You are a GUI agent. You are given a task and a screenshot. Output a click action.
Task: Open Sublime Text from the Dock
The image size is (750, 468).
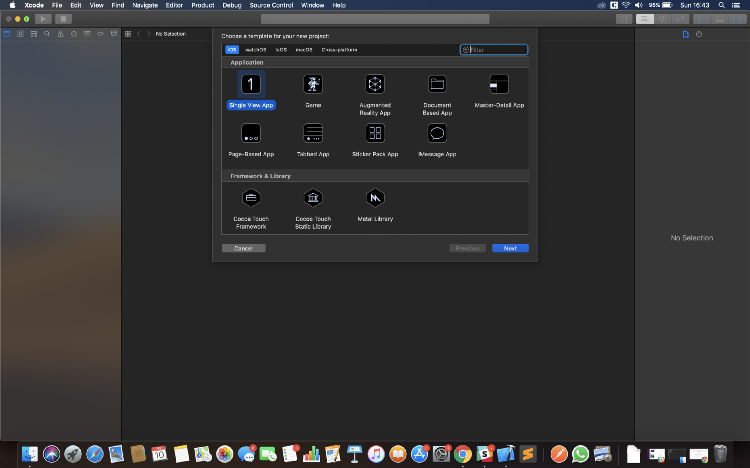(x=528, y=454)
